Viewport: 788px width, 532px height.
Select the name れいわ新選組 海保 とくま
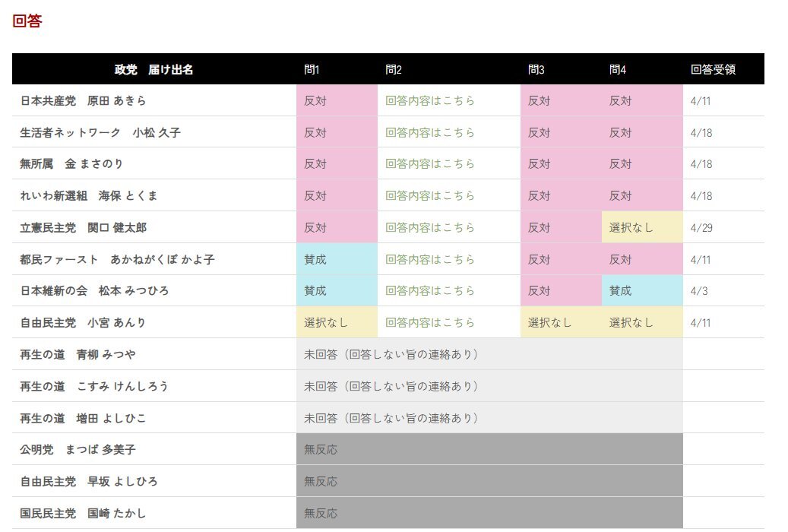coord(88,195)
